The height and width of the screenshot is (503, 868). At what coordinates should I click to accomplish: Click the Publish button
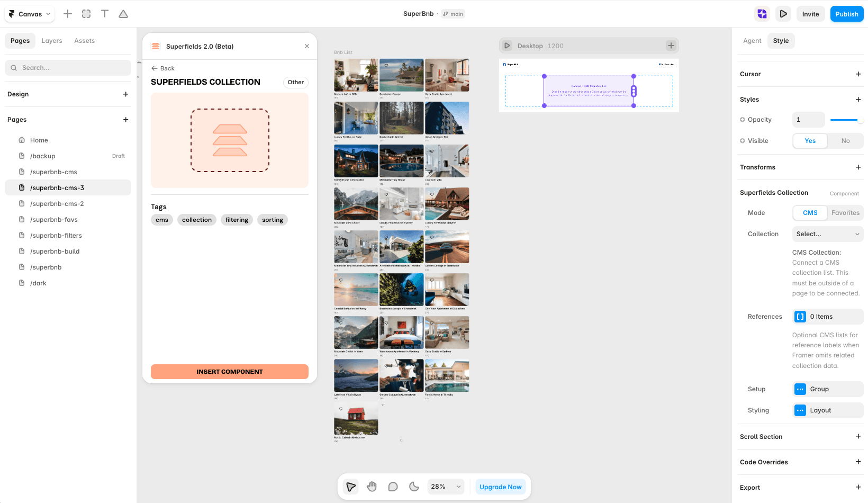coord(847,14)
